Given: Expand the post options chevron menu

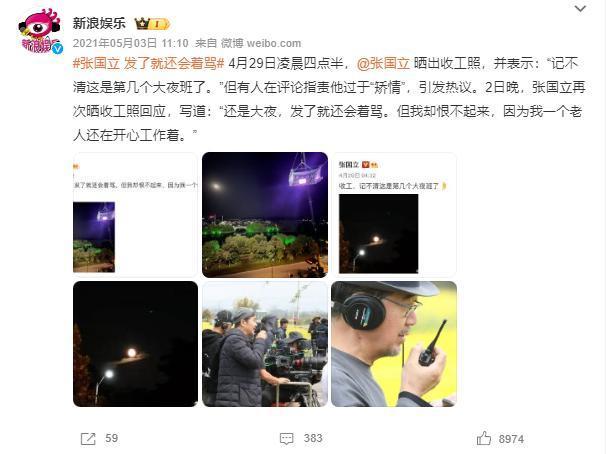Looking at the screenshot, I should click(x=580, y=9).
